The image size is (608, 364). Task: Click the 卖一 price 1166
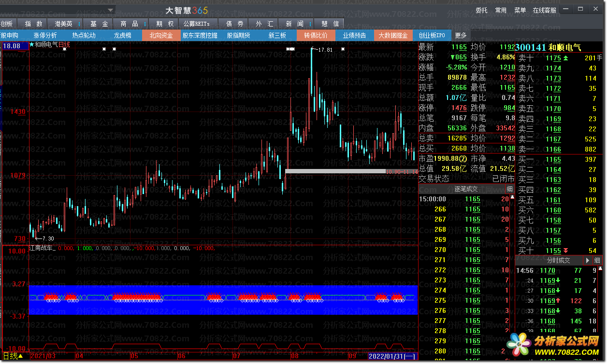[553, 149]
